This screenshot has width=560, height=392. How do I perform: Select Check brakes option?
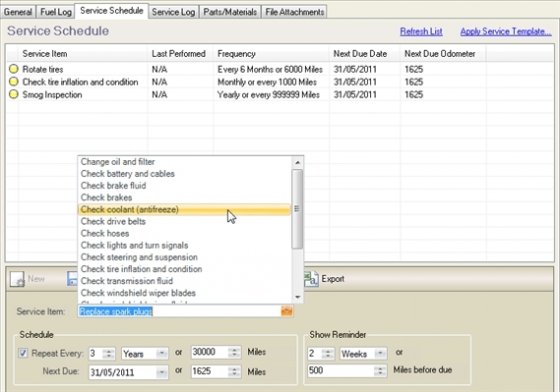184,197
